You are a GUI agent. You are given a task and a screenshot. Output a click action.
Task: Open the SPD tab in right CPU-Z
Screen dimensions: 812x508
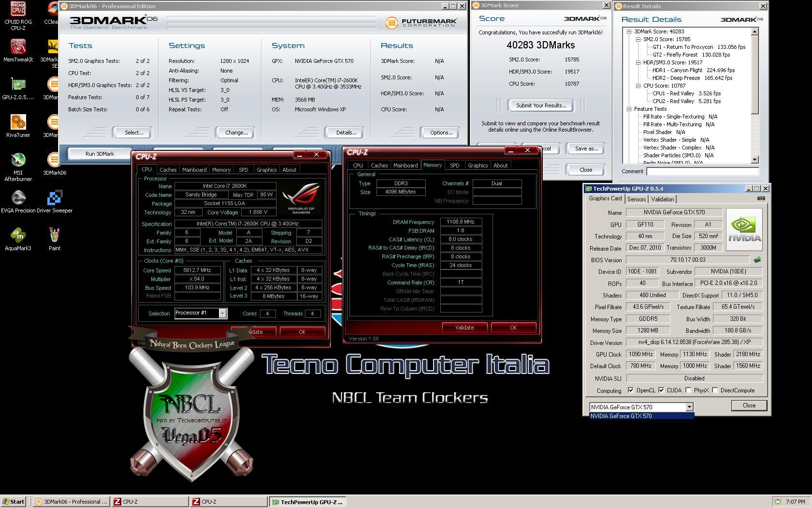click(454, 165)
